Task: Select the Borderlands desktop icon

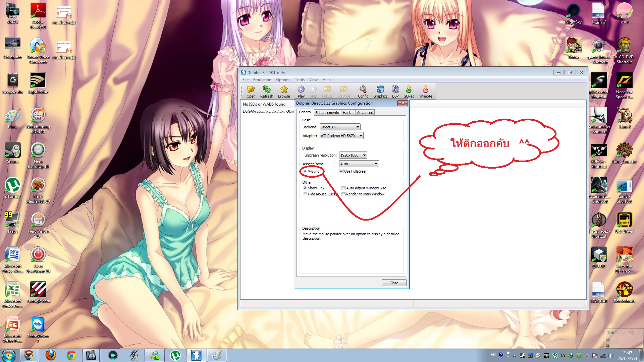Action: tap(624, 292)
